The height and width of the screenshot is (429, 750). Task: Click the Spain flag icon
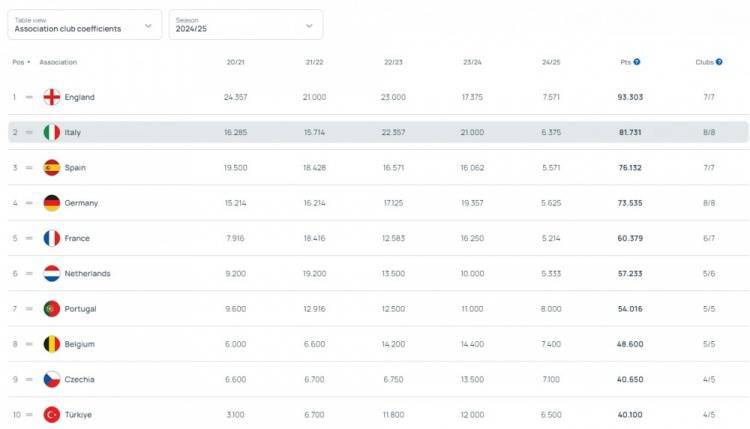[52, 168]
